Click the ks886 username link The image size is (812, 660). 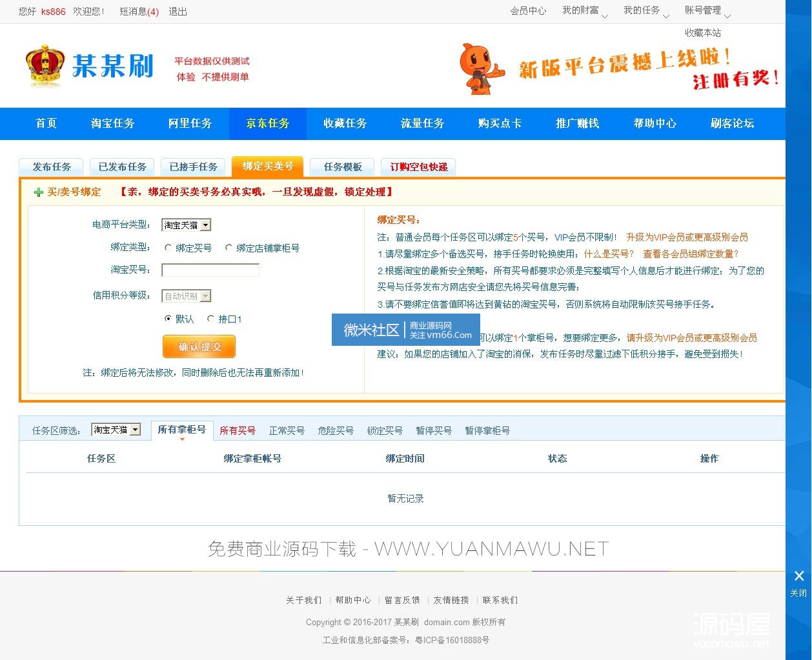coord(53,12)
